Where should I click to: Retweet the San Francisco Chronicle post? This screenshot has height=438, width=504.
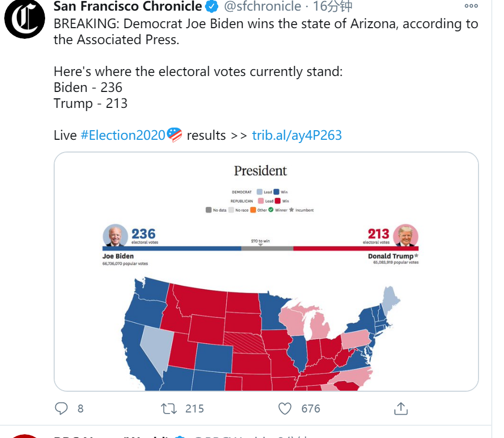click(169, 408)
